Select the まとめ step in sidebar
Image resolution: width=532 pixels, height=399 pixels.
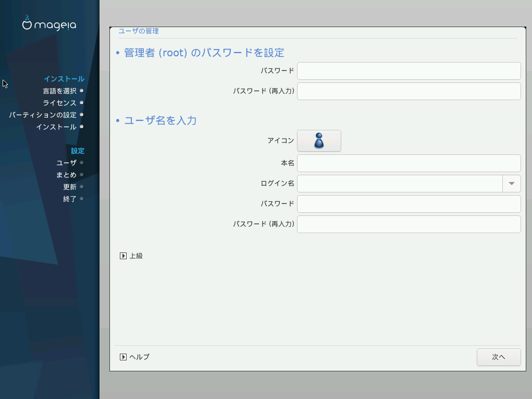(x=66, y=175)
